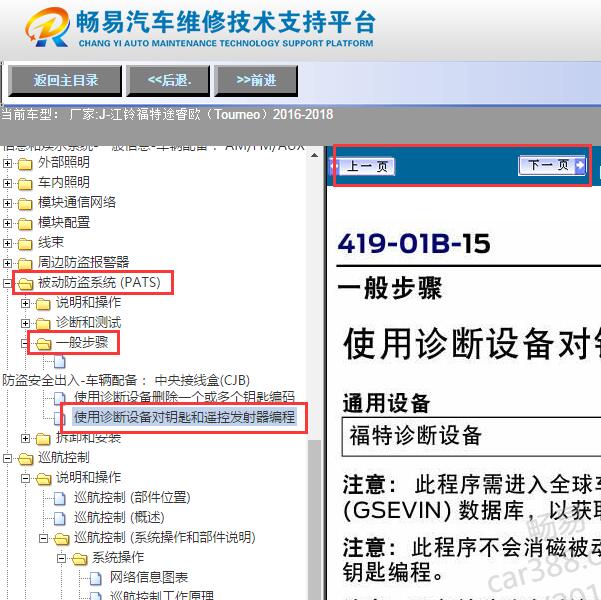Open next page with 下一页 button

[x=552, y=165]
